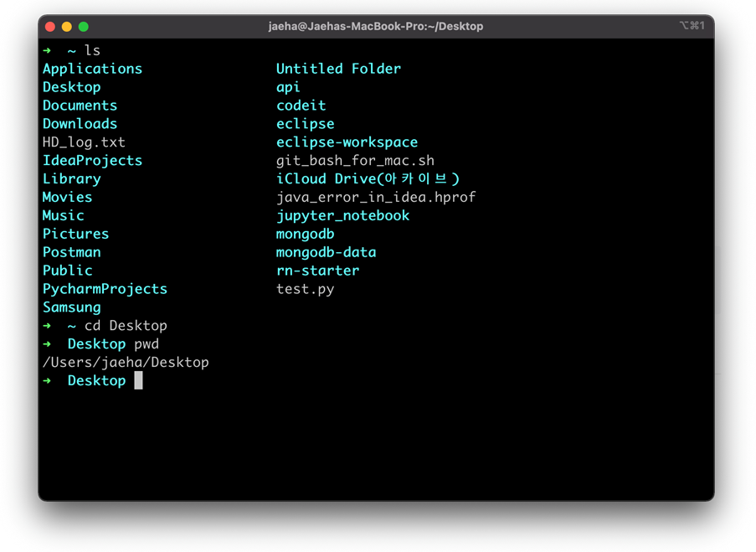Image resolution: width=756 pixels, height=552 pixels.
Task: Click the Samsung directory name
Action: (x=72, y=307)
